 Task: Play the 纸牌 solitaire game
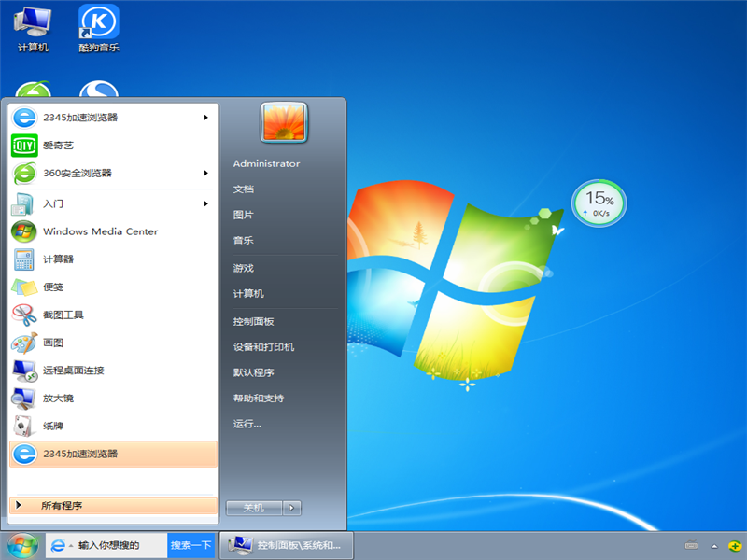[51, 427]
